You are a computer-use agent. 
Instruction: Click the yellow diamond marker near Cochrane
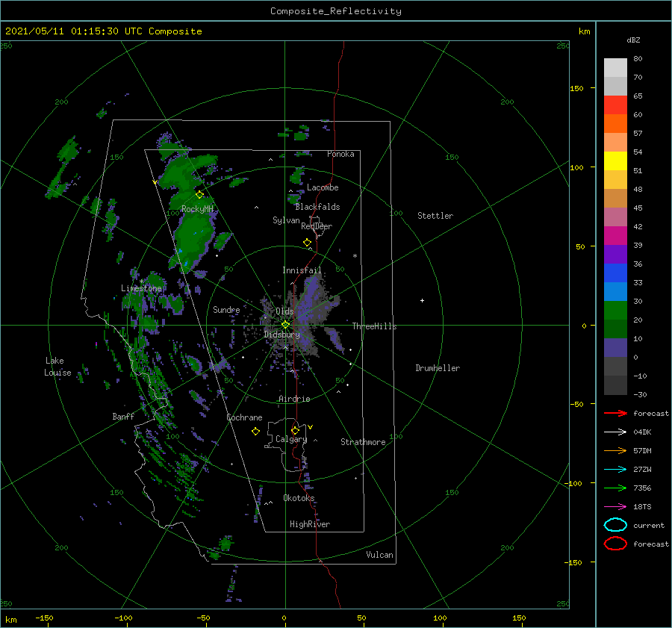255,432
